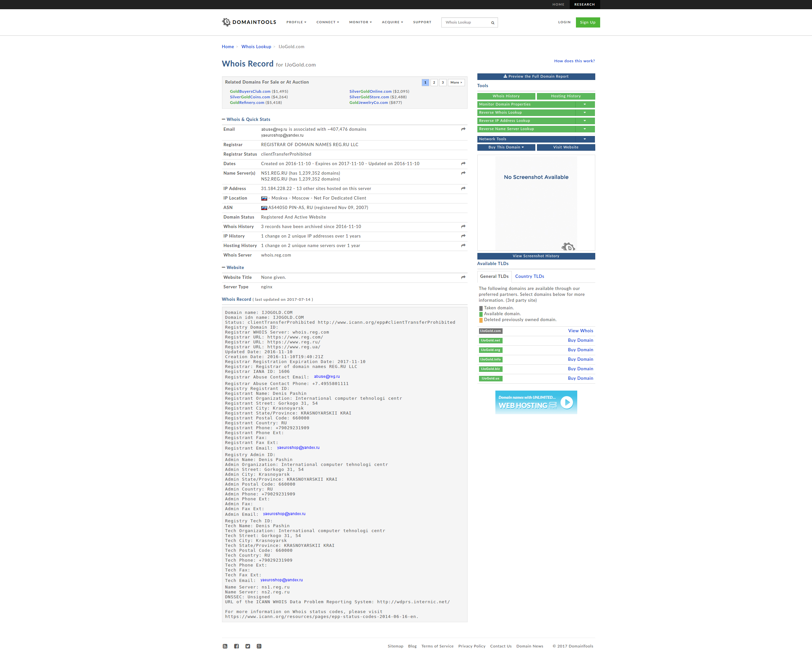Screen dimensions: 812x655
Task: Open the Hosting History tool button
Action: click(565, 96)
